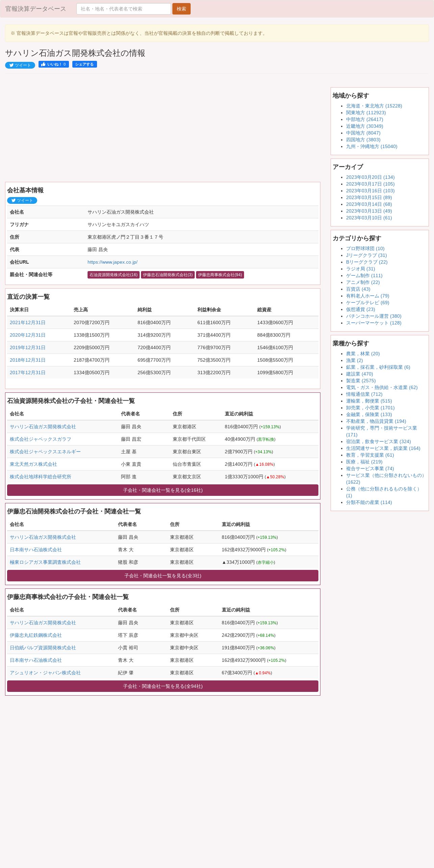Open 仮想通貨 category
Image resolution: width=434 pixels, height=868 pixels.
click(360, 309)
